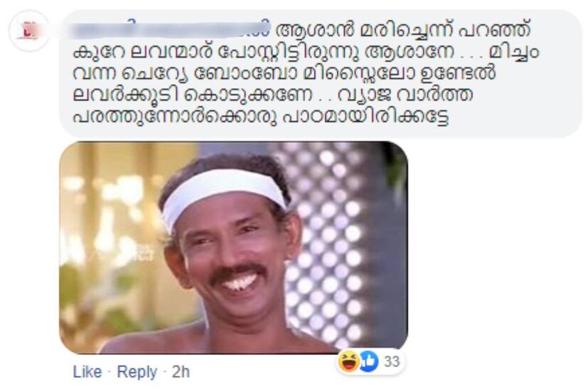588x392 pixels.
Task: View the reaction count 33 list
Action: [392, 361]
